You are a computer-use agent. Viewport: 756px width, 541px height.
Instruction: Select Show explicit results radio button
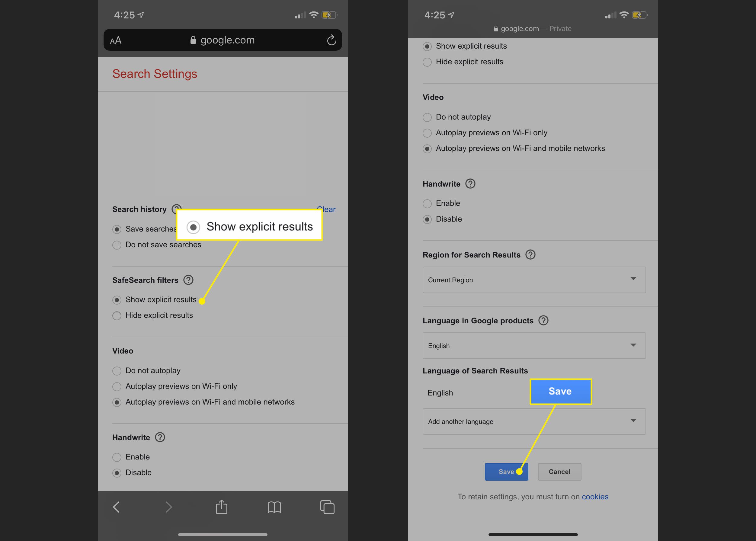pos(116,299)
